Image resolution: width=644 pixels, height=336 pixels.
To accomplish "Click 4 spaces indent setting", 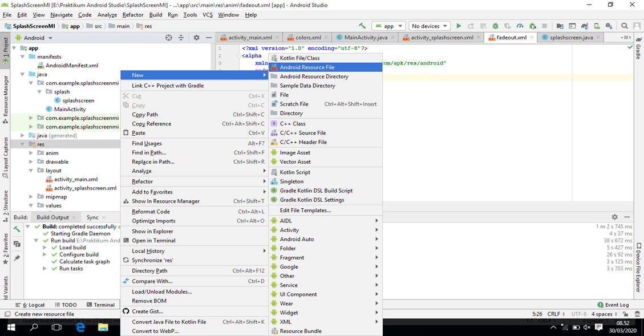I will pos(604,314).
